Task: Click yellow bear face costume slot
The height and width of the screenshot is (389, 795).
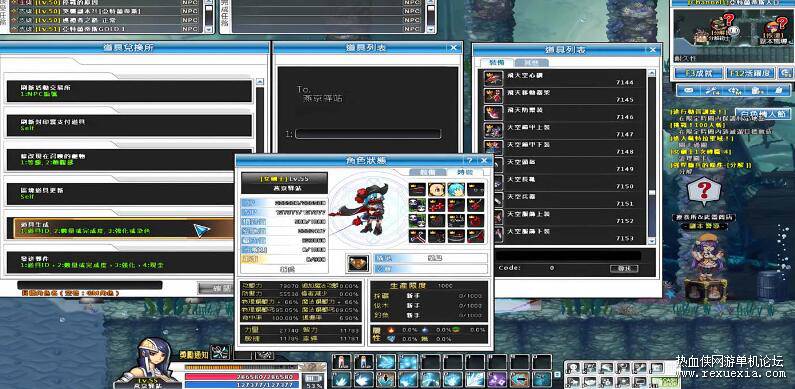Action: point(437,190)
